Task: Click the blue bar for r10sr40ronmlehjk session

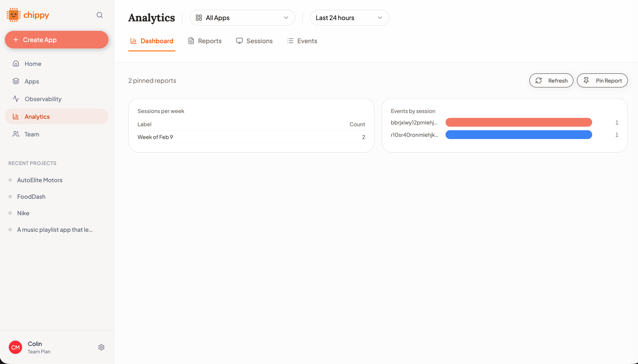Action: click(x=519, y=135)
